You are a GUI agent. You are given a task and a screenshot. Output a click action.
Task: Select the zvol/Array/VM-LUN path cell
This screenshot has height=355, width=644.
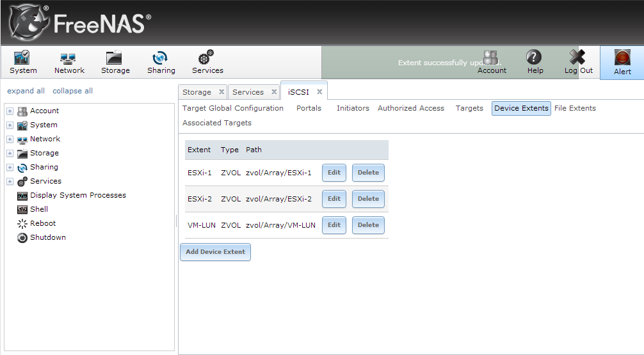click(x=280, y=225)
